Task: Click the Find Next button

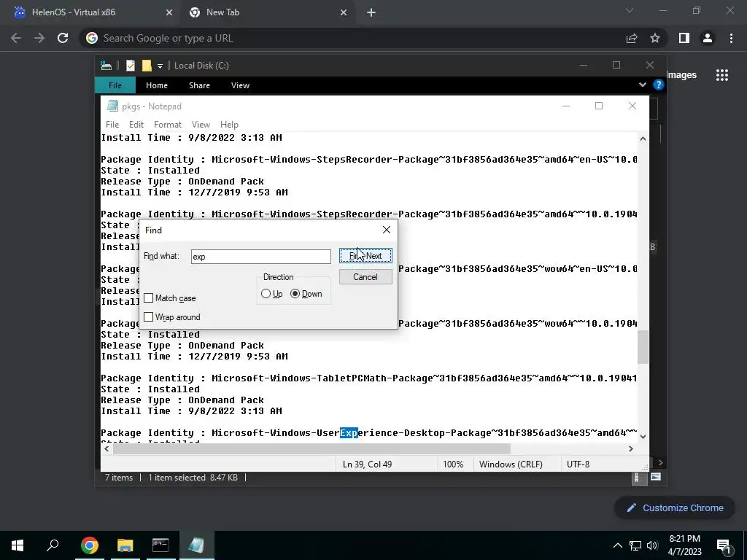Action: [x=366, y=256]
